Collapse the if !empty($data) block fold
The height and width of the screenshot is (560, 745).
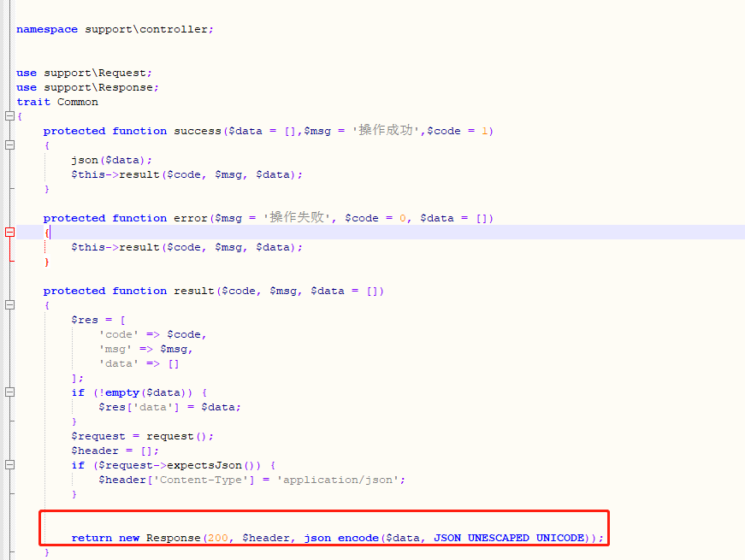pos(9,392)
